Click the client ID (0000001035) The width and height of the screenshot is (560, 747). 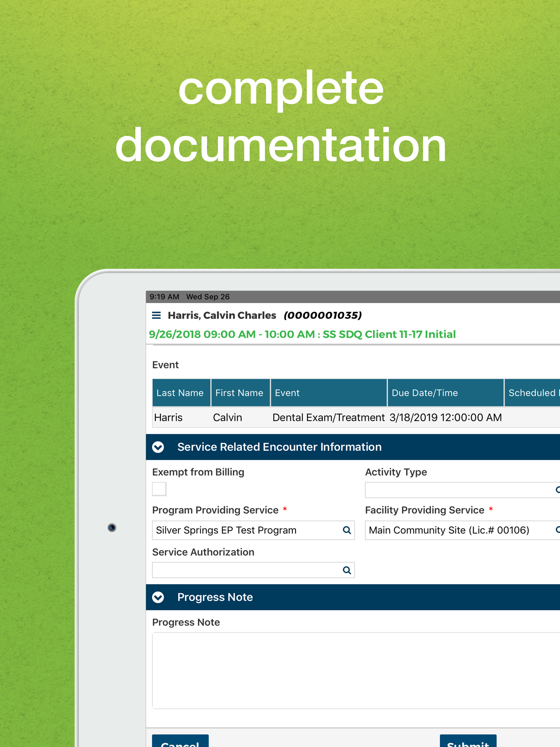pos(323,316)
